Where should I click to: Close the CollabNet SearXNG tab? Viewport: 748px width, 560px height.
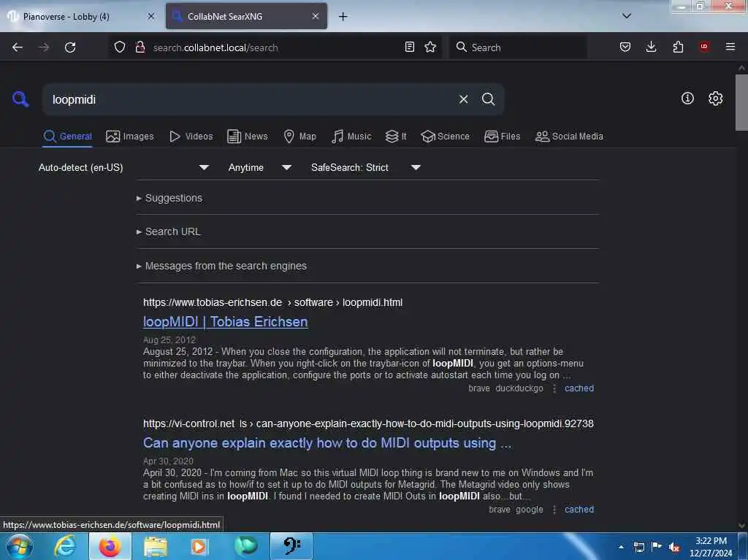tap(316, 16)
